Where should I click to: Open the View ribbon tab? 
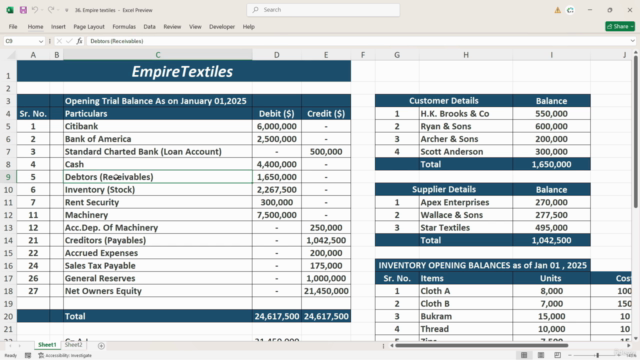tap(195, 27)
